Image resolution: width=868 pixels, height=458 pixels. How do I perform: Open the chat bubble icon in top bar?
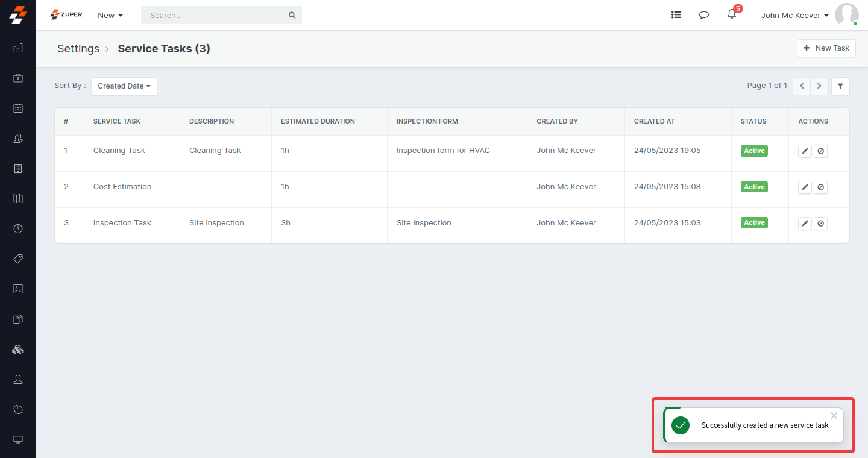point(703,14)
